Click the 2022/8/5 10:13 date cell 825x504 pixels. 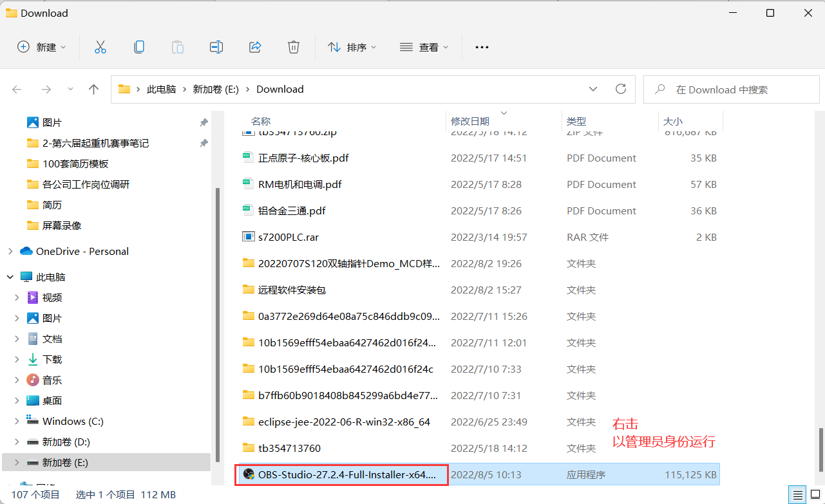(486, 474)
